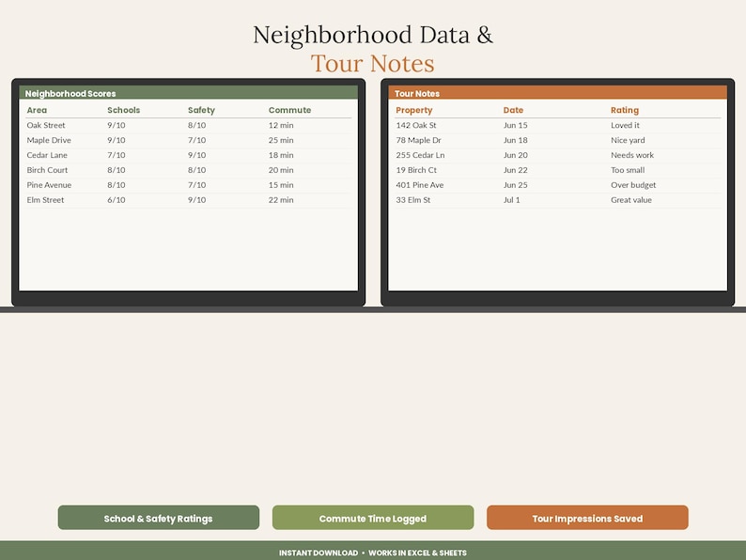The height and width of the screenshot is (560, 746).
Task: Click the Schools column header
Action: click(124, 110)
